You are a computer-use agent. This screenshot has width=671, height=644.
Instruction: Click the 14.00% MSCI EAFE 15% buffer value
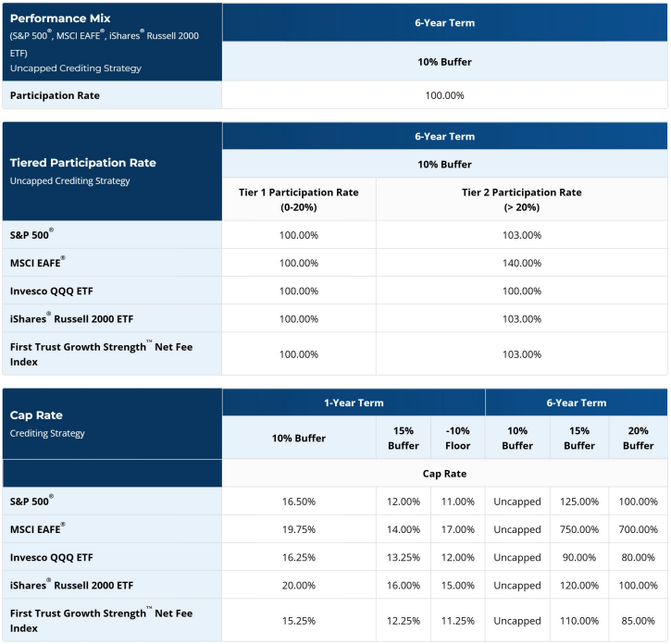[404, 529]
